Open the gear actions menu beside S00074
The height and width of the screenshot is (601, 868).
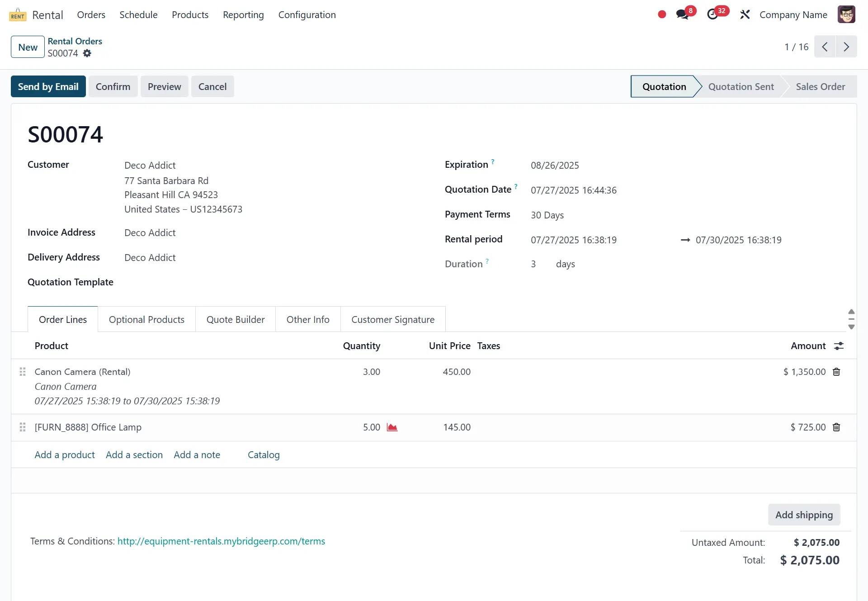(x=87, y=53)
